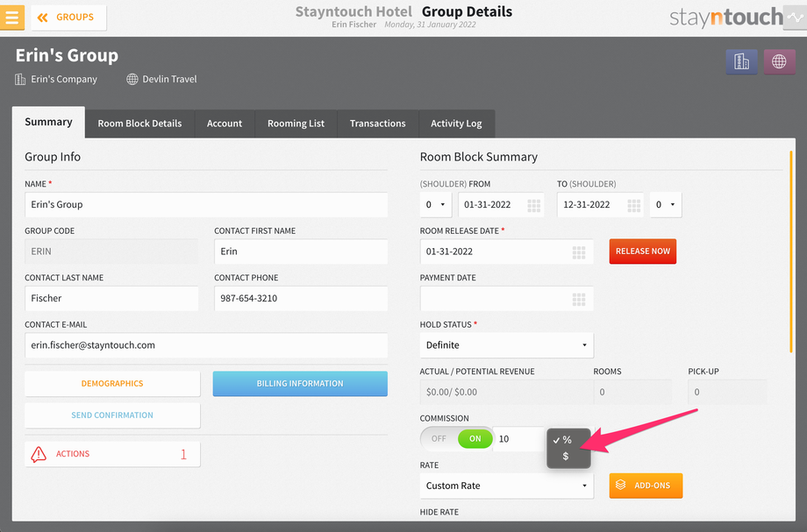Open Transactions tab
The height and width of the screenshot is (532, 807).
click(378, 124)
